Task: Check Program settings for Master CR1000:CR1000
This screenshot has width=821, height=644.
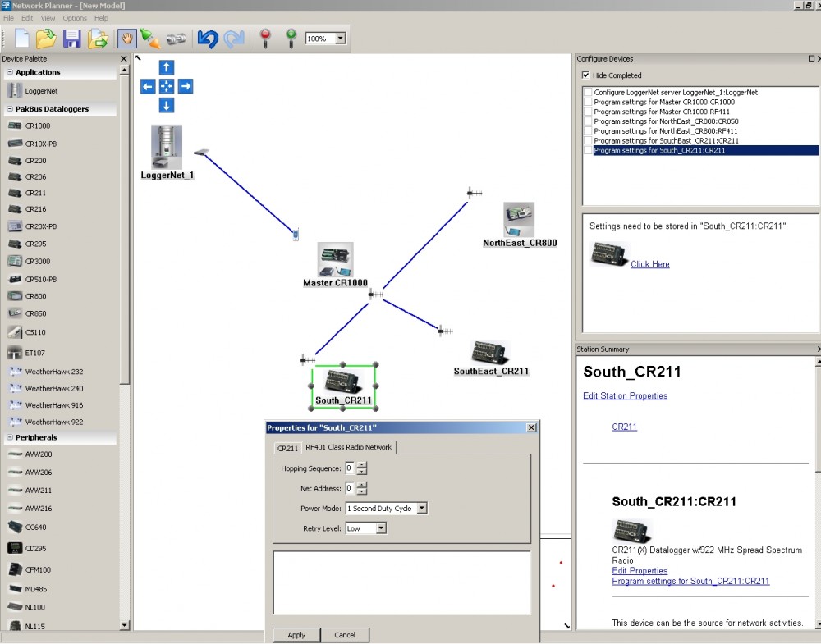Action: click(588, 102)
